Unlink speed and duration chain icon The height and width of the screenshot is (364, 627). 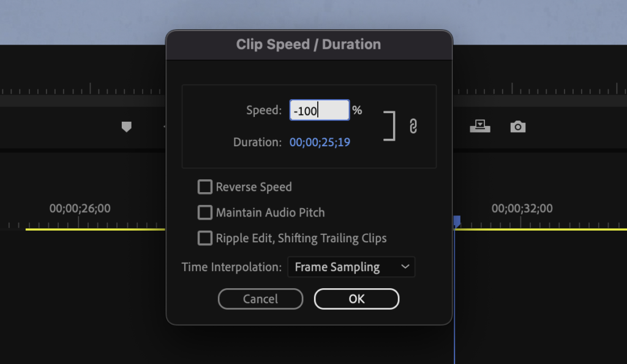[413, 126]
